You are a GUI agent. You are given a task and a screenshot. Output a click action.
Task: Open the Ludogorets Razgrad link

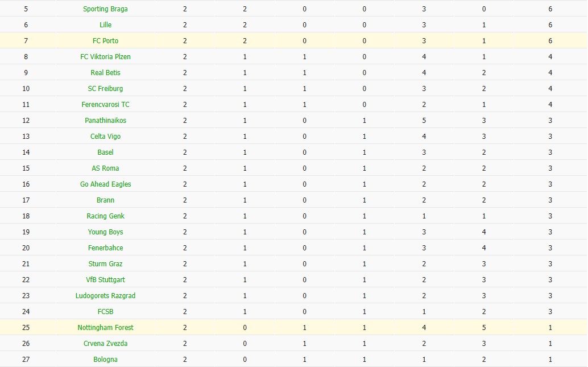[x=105, y=296]
